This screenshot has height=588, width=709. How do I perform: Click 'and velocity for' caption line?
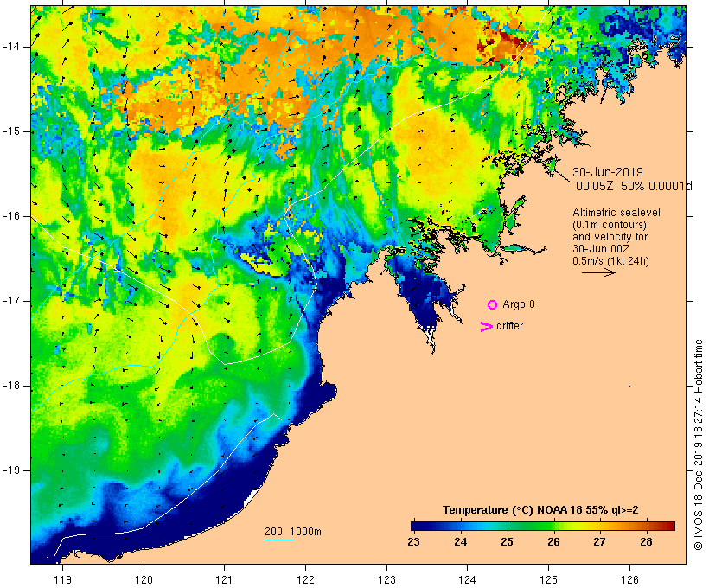610,237
